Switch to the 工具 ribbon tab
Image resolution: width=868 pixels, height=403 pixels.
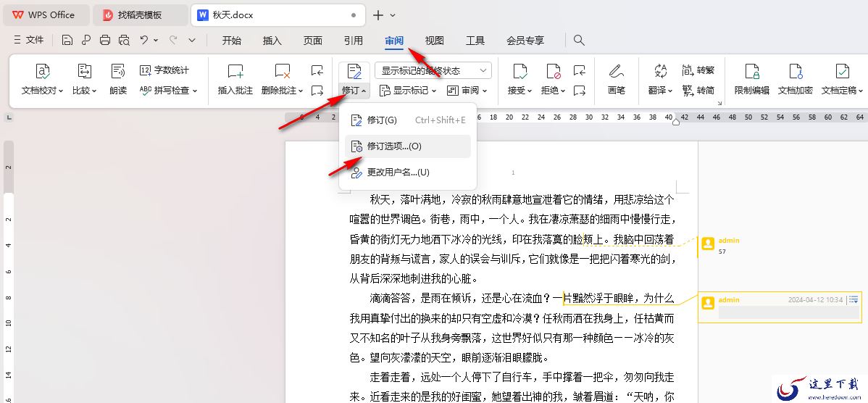coord(475,40)
